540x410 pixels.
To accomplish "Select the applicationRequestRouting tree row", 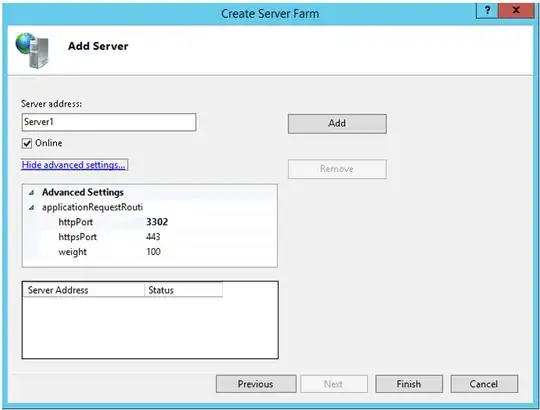I will tap(150, 207).
